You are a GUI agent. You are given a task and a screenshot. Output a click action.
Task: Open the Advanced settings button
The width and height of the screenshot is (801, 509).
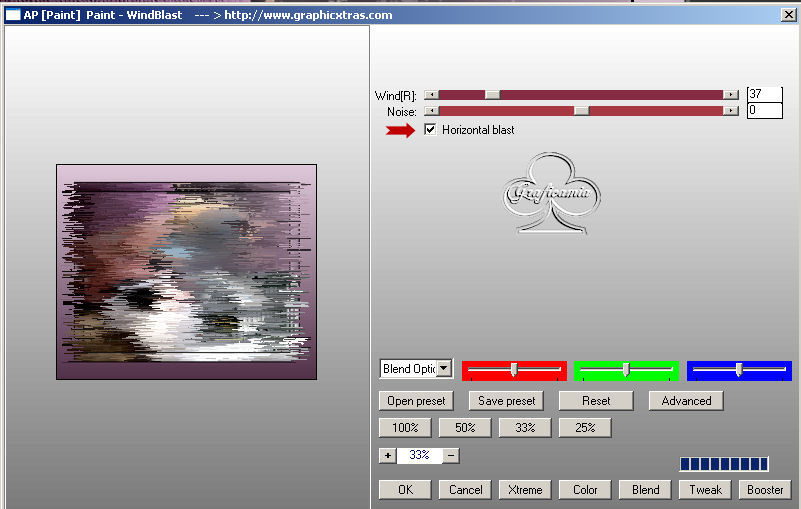686,401
